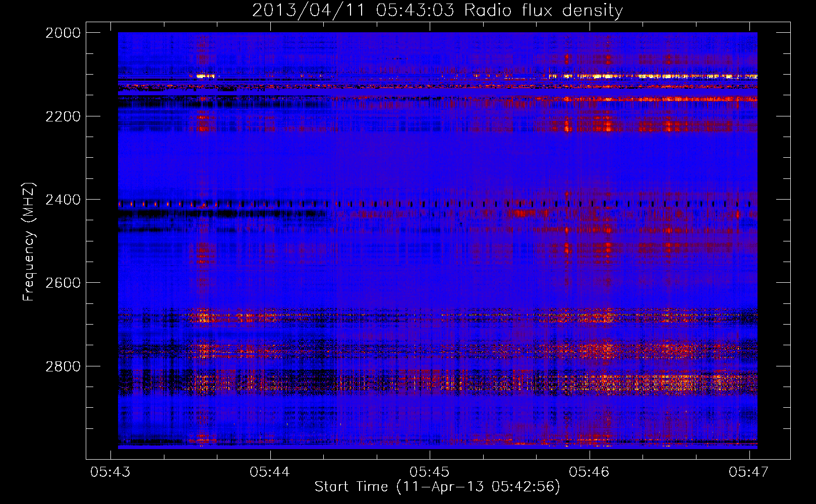Click the '05:44' time tick label

pyautogui.click(x=270, y=472)
